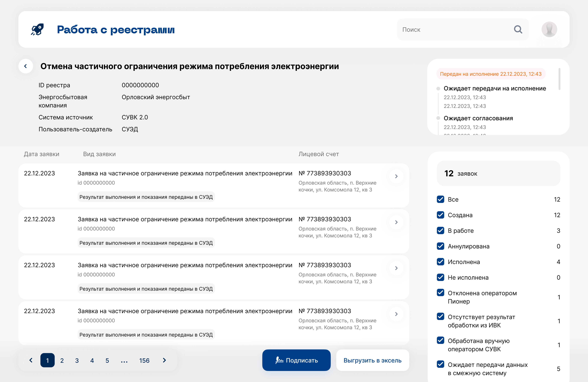The height and width of the screenshot is (382, 588).
Task: Click Выгрузить в эксель button
Action: (372, 360)
